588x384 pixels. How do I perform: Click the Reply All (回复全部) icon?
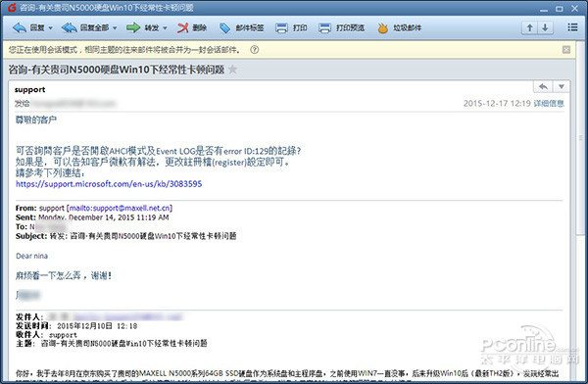(x=69, y=27)
